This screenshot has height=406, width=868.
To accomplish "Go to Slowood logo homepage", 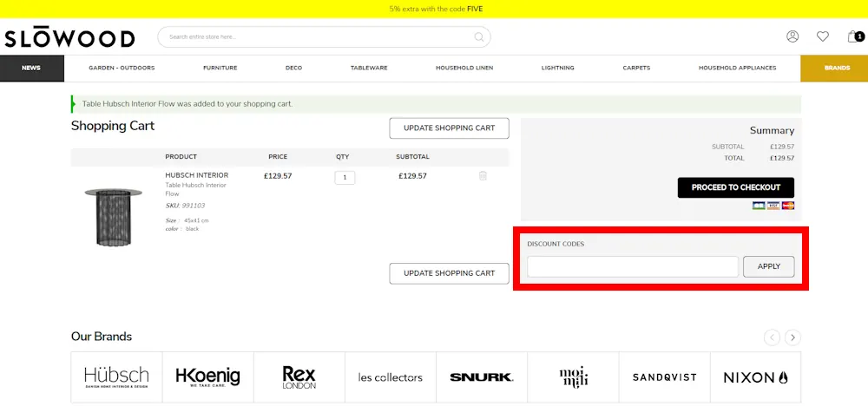I will pyautogui.click(x=69, y=38).
